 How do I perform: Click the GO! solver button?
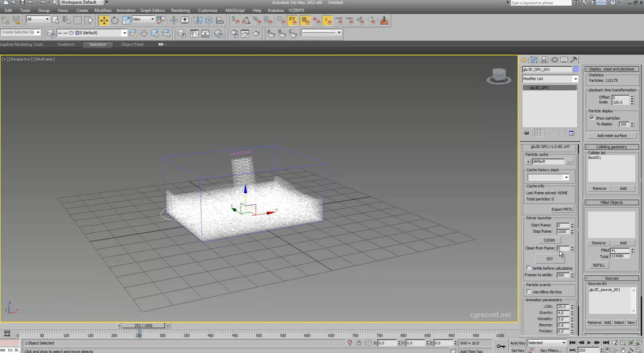[x=549, y=258]
